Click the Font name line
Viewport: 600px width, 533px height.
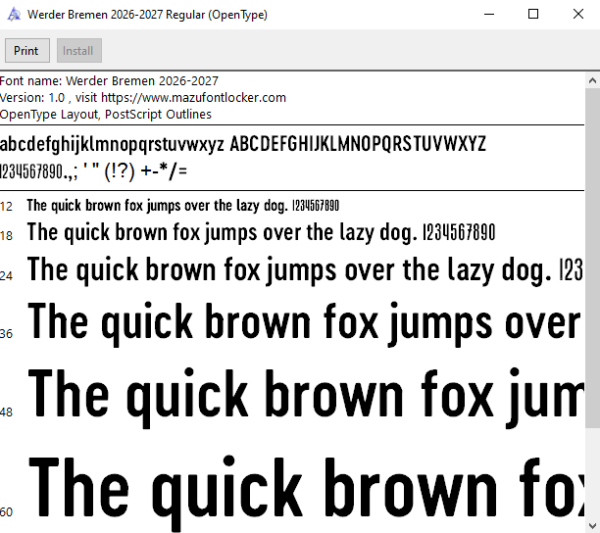[109, 81]
